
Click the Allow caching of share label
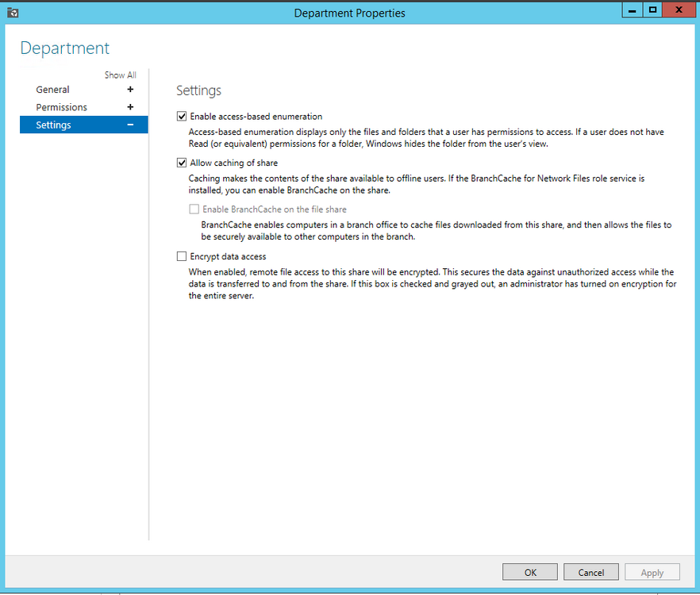coord(234,163)
